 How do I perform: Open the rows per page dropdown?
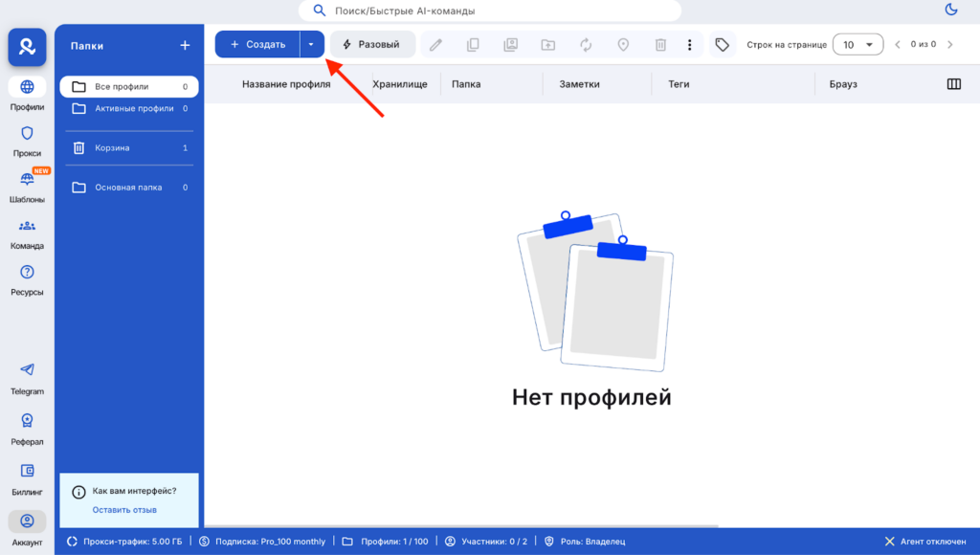857,44
